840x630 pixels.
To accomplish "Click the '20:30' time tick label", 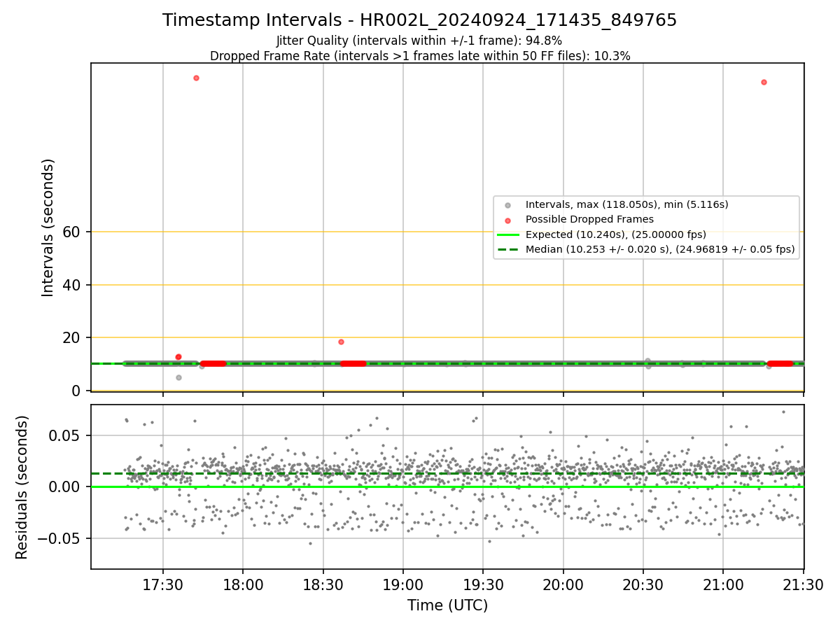I will pos(643,584).
